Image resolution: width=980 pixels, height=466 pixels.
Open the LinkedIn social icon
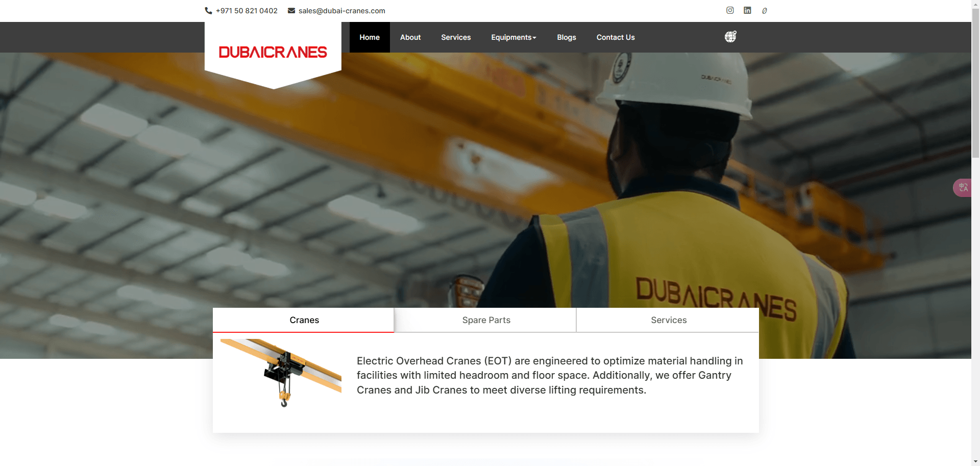pos(747,10)
